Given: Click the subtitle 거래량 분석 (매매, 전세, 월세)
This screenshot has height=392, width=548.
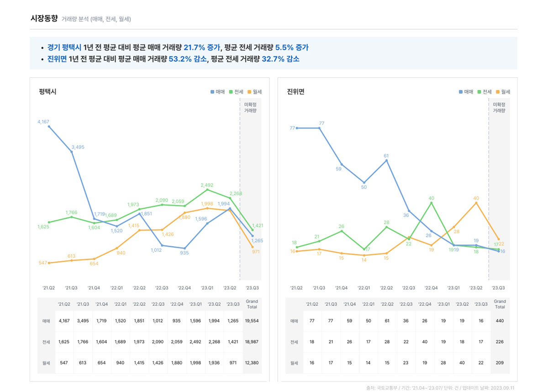Looking at the screenshot, I should [x=96, y=19].
